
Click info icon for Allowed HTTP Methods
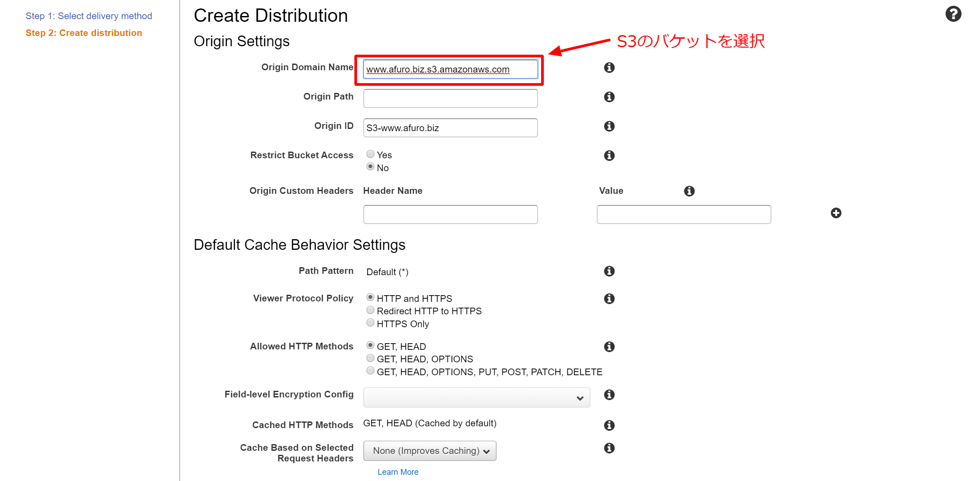[x=609, y=347]
